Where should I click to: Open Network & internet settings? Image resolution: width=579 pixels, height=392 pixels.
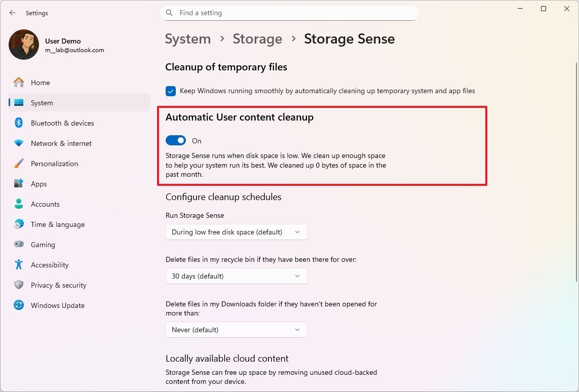(18, 143)
